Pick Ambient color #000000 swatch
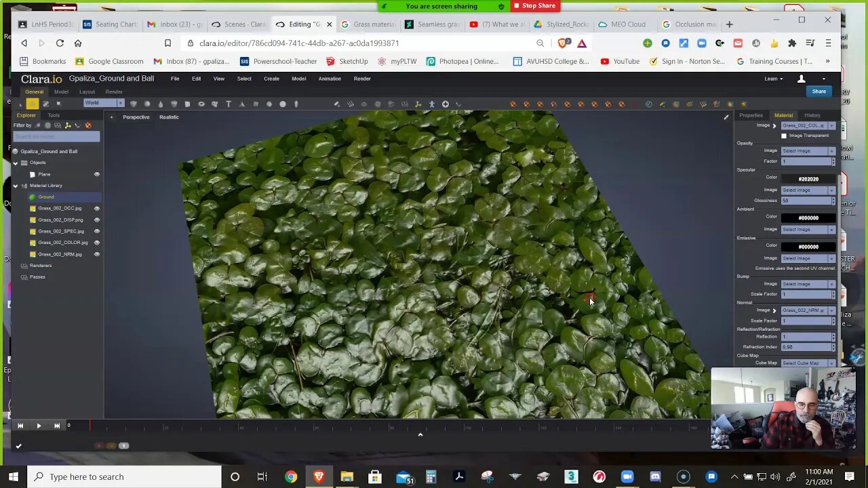Image resolution: width=868 pixels, height=488 pixels. click(x=808, y=218)
